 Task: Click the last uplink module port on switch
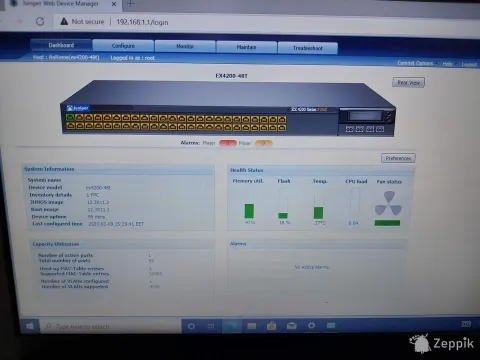click(380, 129)
